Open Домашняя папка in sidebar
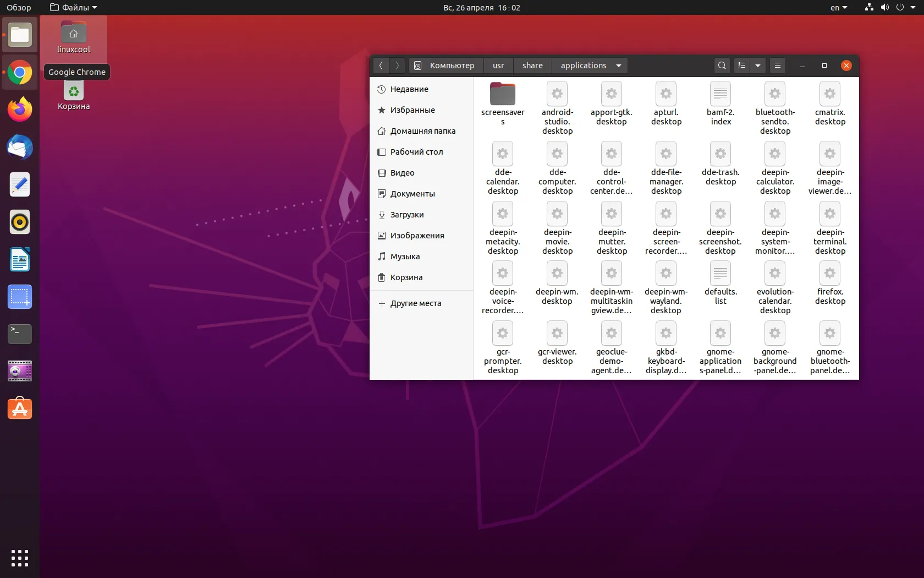Viewport: 924px width, 578px height. coord(421,131)
